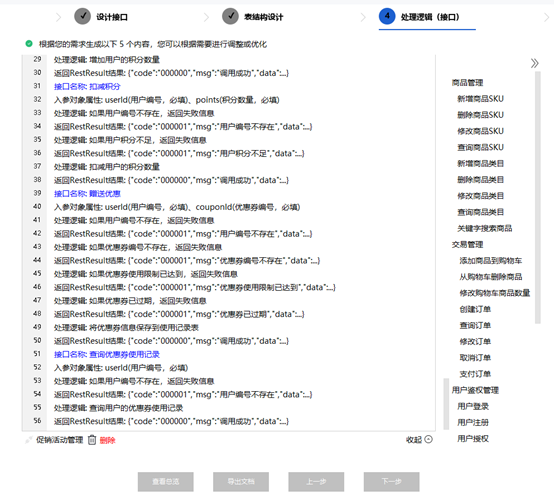Click the chevron arrow before 设计接口

[58, 17]
